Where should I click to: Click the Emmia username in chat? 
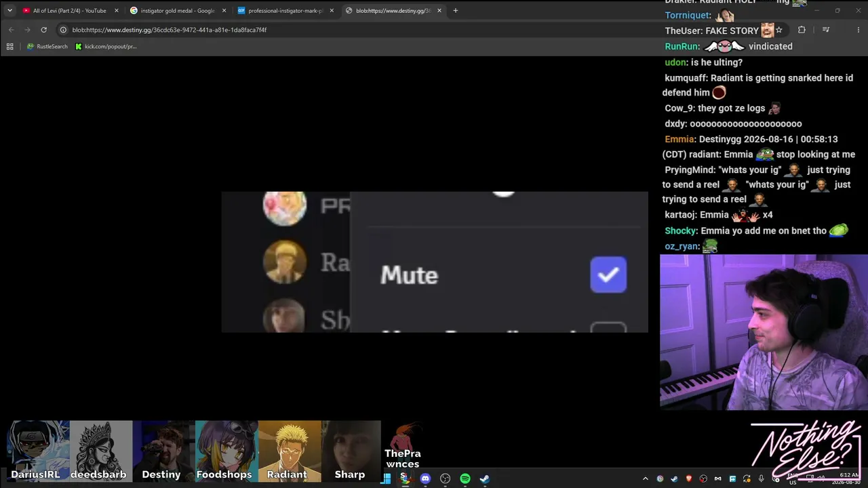(x=680, y=139)
